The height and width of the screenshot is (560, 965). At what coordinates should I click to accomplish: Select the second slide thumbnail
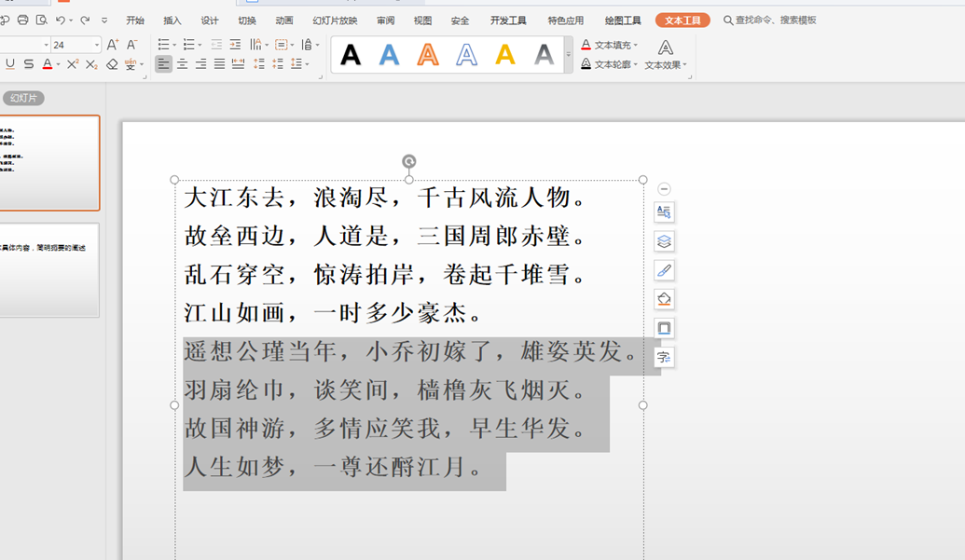pyautogui.click(x=49, y=270)
